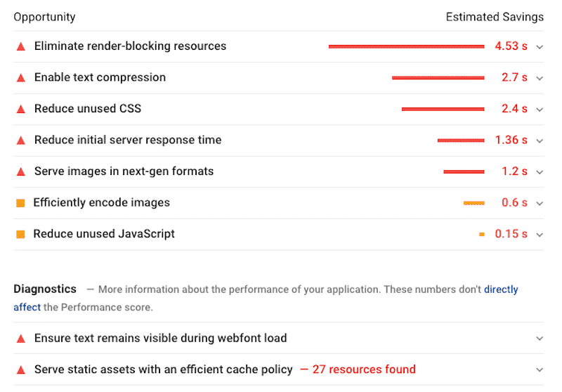This screenshot has height=392, width=562.
Task: Click red triangle beside Reduce initial server response time
Action: tap(20, 141)
